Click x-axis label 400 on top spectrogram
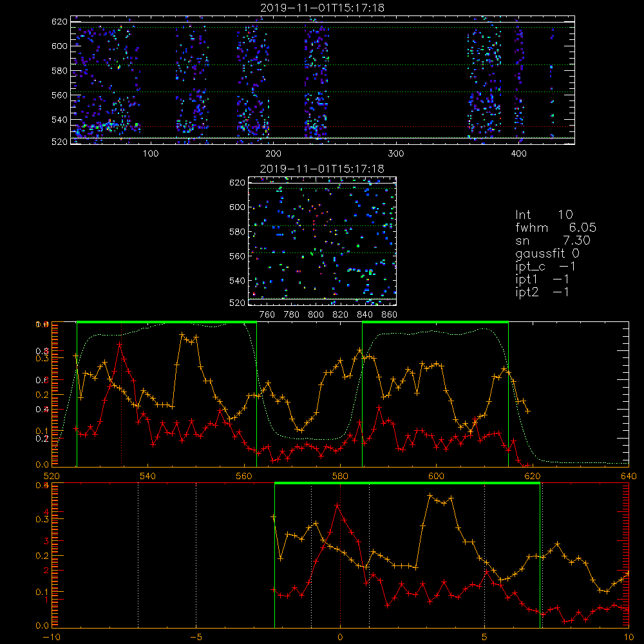644x644 pixels. click(x=518, y=154)
